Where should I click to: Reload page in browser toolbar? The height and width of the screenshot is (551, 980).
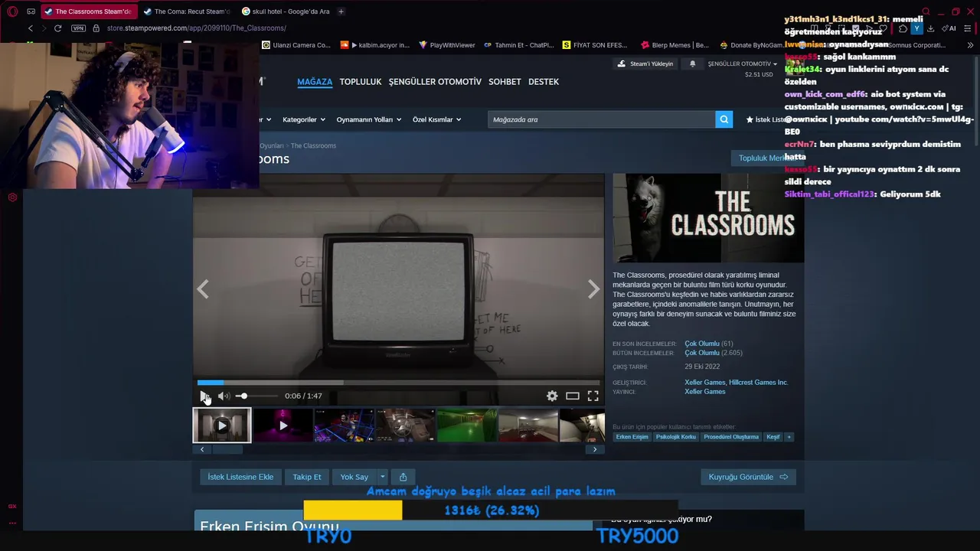(57, 28)
